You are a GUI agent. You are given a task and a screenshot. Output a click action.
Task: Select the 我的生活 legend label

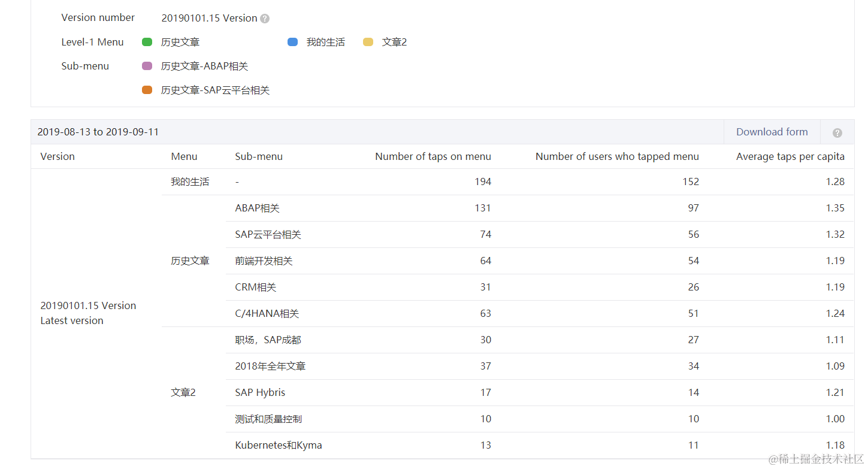point(326,42)
